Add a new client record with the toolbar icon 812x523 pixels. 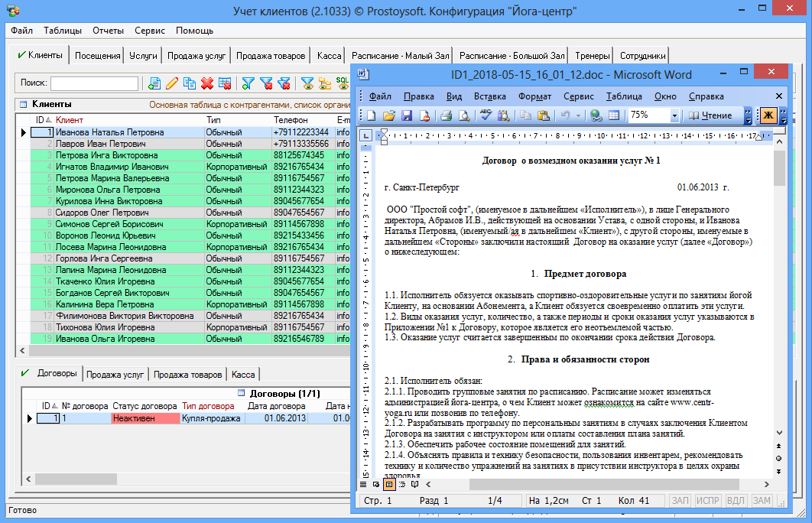click(x=154, y=83)
